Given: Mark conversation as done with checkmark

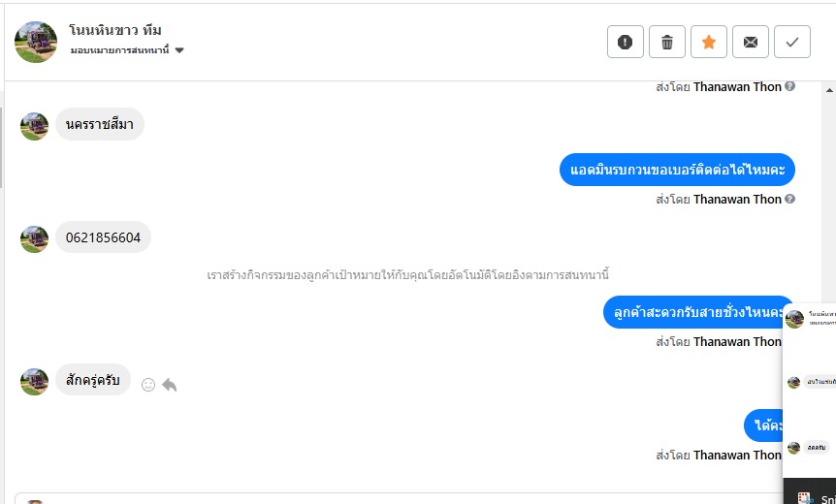Looking at the screenshot, I should [792, 42].
